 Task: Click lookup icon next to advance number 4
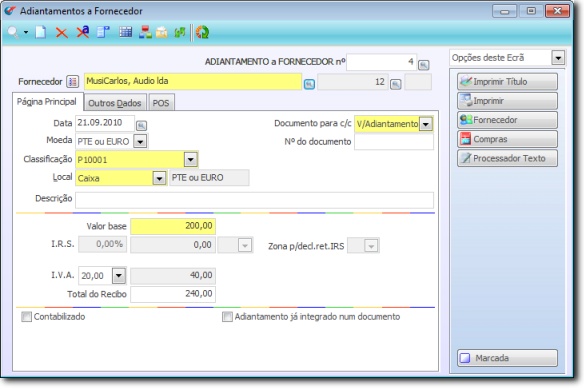tap(423, 65)
